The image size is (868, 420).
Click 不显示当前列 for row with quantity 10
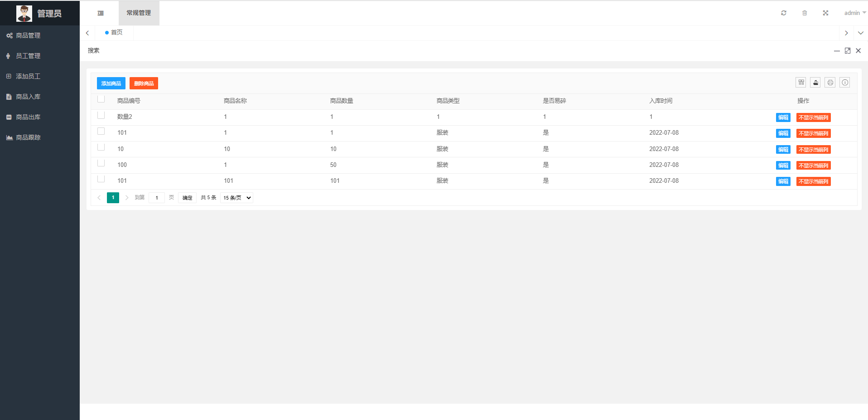tap(814, 150)
